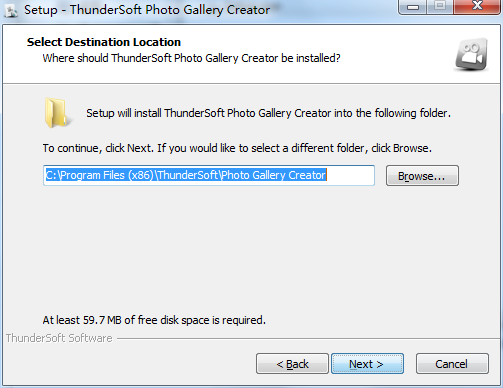The width and height of the screenshot is (503, 388).
Task: Click the disabled maximize button
Action: (x=440, y=7)
